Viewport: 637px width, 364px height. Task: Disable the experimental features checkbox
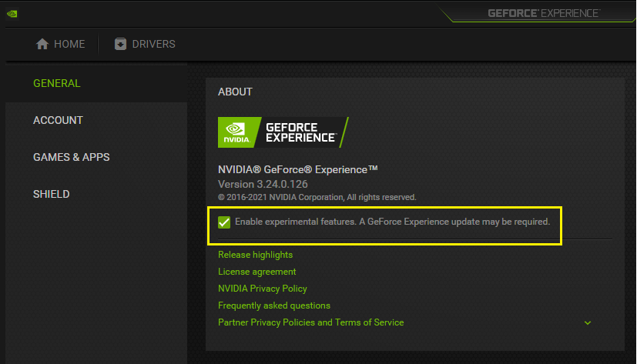coord(224,222)
